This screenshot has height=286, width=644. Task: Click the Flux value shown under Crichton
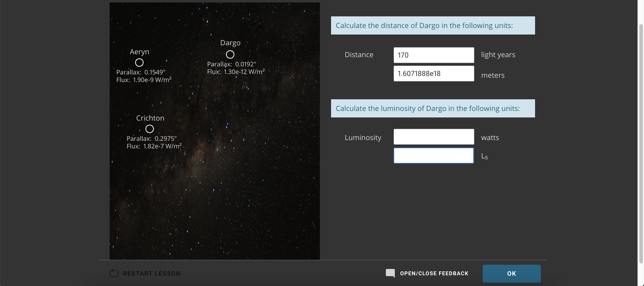[154, 146]
